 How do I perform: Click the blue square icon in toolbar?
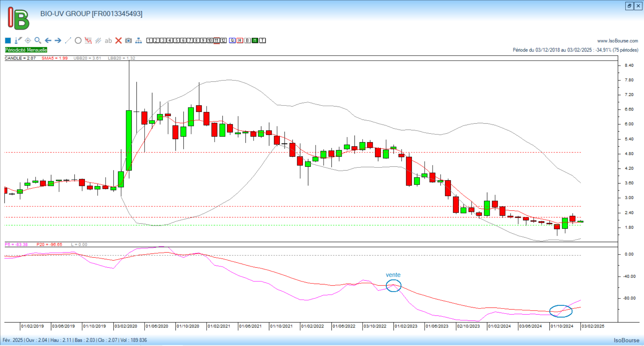coord(8,41)
